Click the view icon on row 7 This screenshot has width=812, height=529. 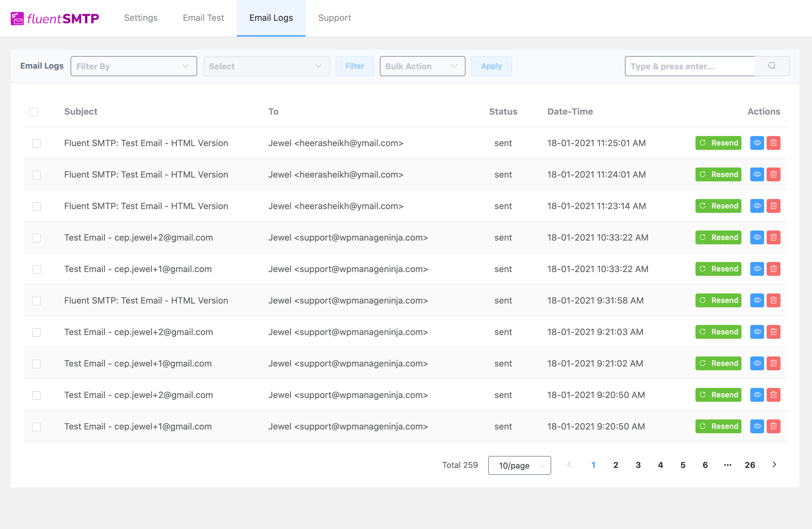click(756, 332)
